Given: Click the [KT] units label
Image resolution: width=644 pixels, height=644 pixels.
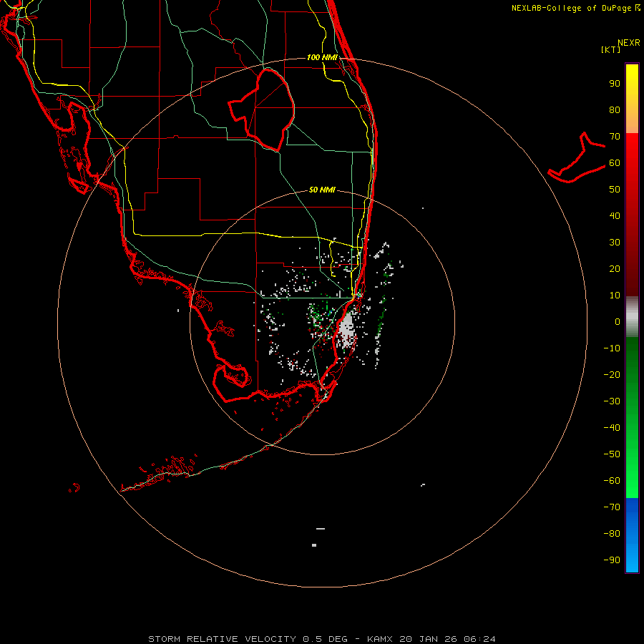Looking at the screenshot, I should click(x=611, y=49).
